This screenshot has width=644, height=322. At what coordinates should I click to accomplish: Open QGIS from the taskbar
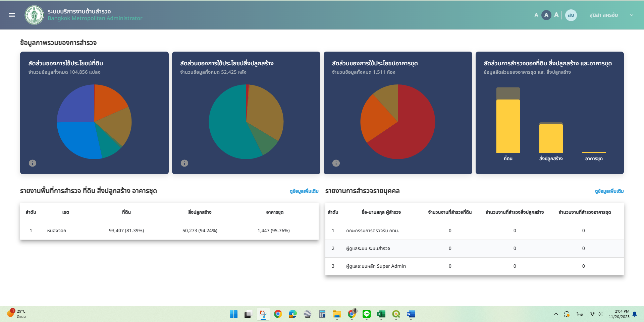pos(396,314)
